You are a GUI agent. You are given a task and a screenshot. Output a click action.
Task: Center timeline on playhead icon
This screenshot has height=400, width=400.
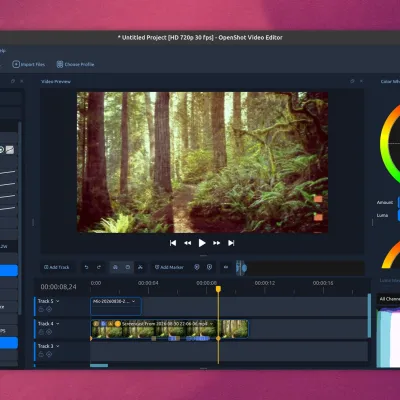[226, 267]
